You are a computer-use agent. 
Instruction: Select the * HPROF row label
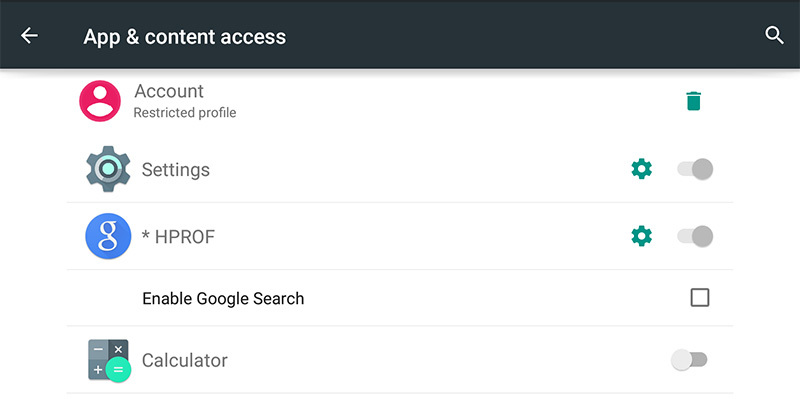(178, 237)
